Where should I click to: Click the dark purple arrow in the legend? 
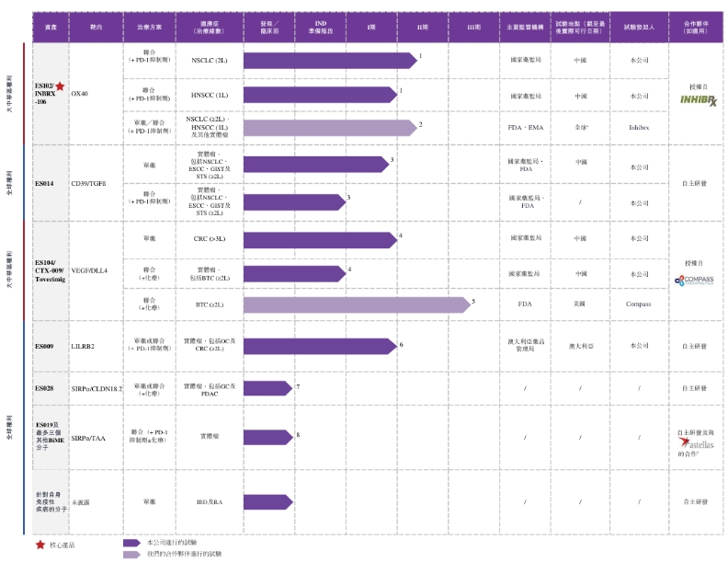point(131,543)
